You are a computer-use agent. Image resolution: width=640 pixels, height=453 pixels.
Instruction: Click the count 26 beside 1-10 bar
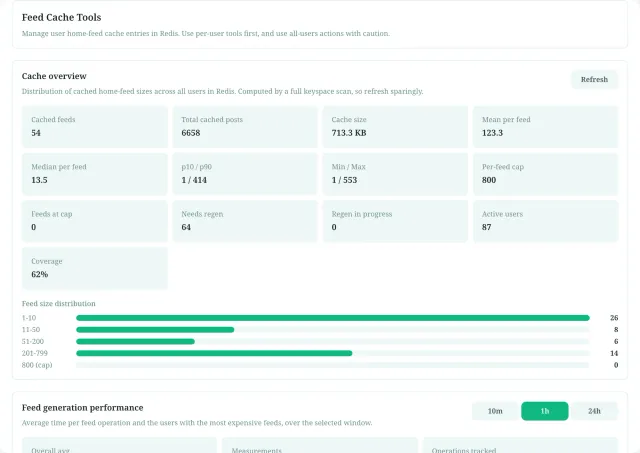[614, 318]
